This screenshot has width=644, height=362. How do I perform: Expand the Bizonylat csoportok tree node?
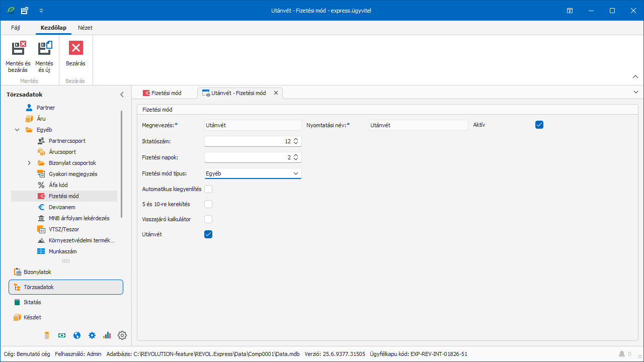29,163
